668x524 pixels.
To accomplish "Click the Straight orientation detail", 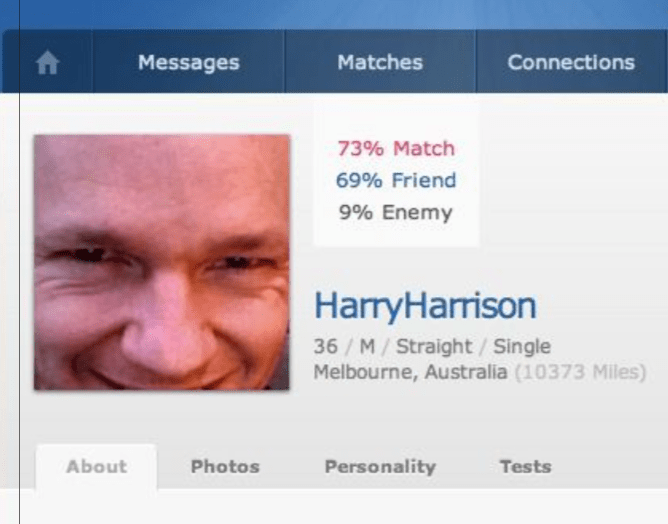I will click(434, 346).
